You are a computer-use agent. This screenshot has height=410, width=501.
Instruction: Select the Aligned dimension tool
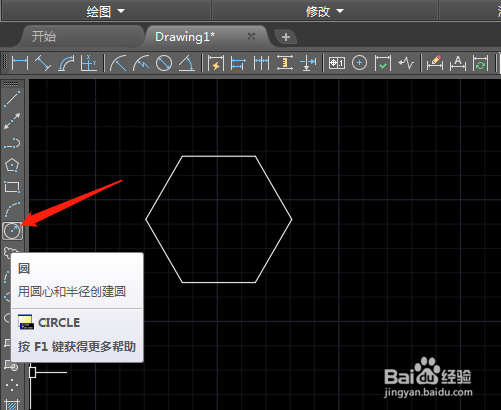pos(43,63)
